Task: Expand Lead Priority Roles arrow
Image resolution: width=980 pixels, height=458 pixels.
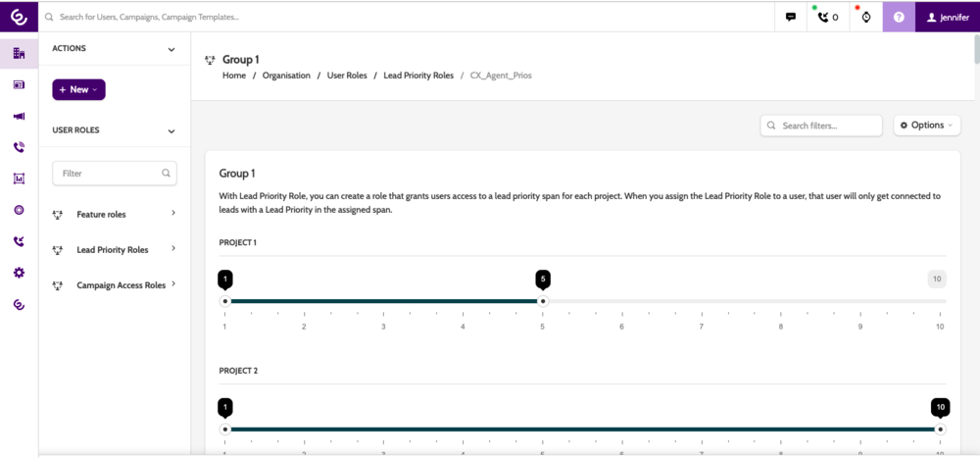Action: [173, 248]
